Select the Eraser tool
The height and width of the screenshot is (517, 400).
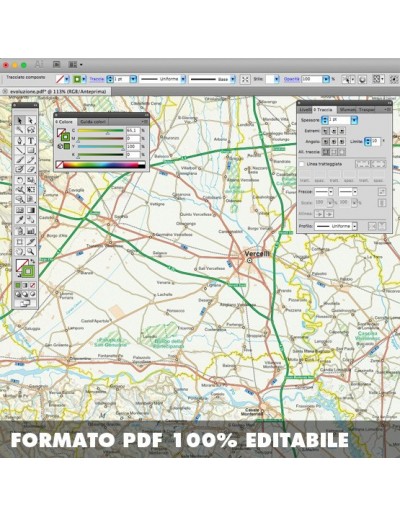point(31,169)
